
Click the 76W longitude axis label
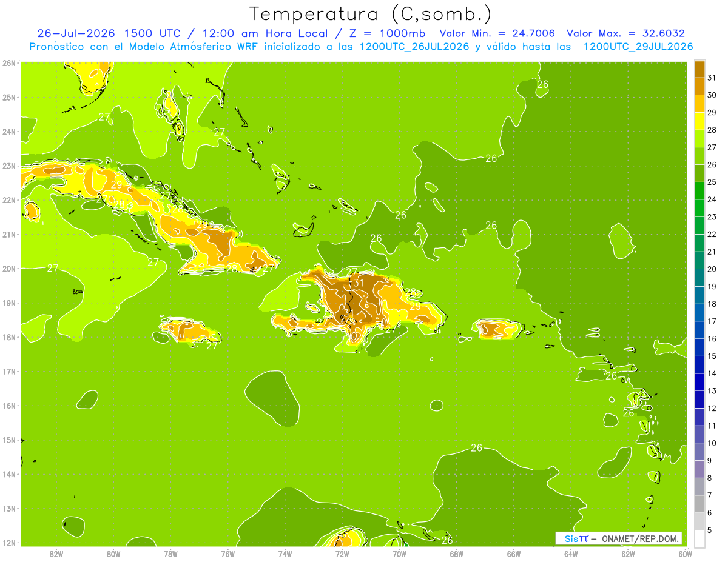[x=227, y=554]
